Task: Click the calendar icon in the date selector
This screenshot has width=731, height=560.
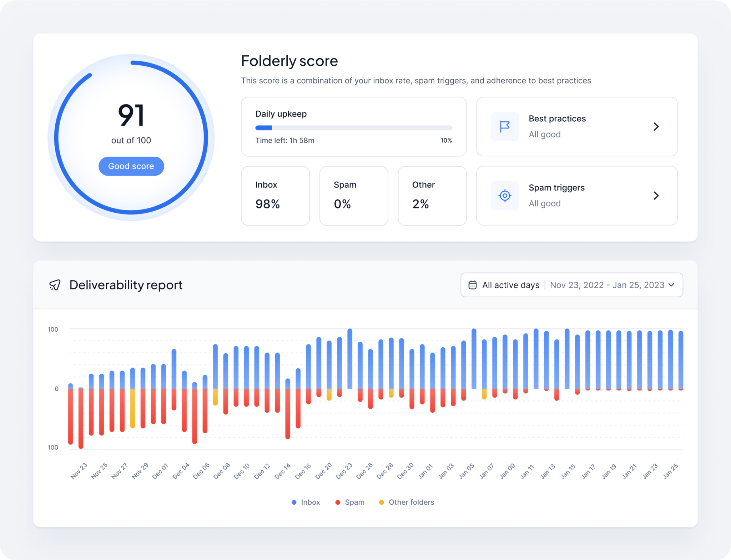Action: click(472, 285)
